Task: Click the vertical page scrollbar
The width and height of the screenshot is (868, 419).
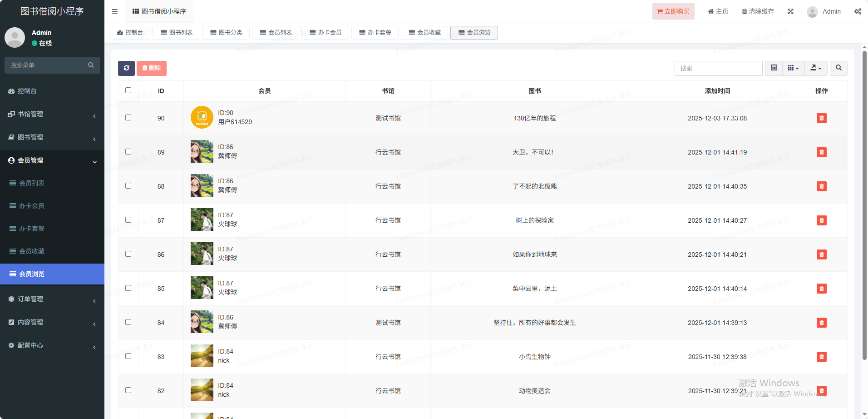Action: click(864, 205)
